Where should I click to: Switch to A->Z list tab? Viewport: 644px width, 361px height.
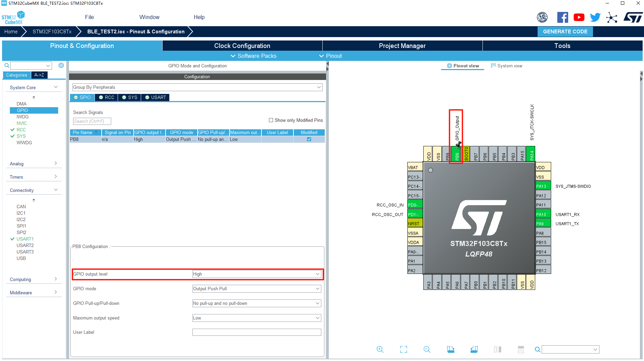click(39, 75)
